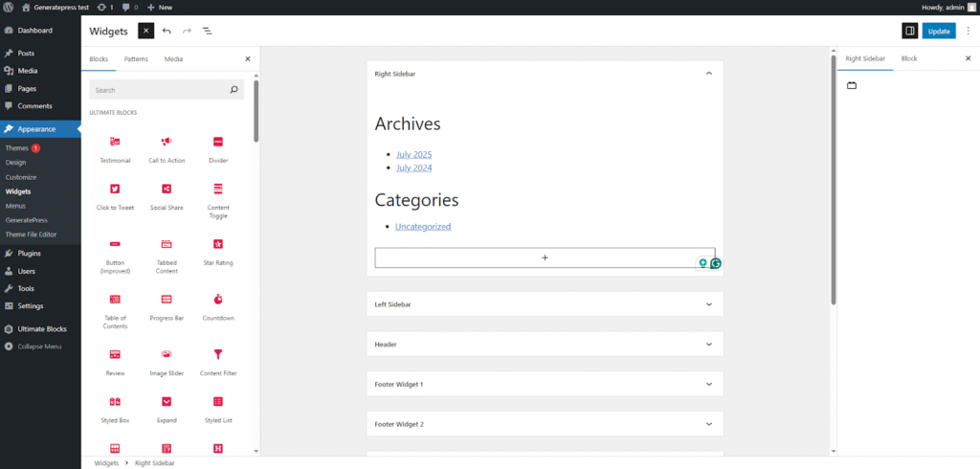
Task: Expand the Header widget area
Action: pos(708,344)
